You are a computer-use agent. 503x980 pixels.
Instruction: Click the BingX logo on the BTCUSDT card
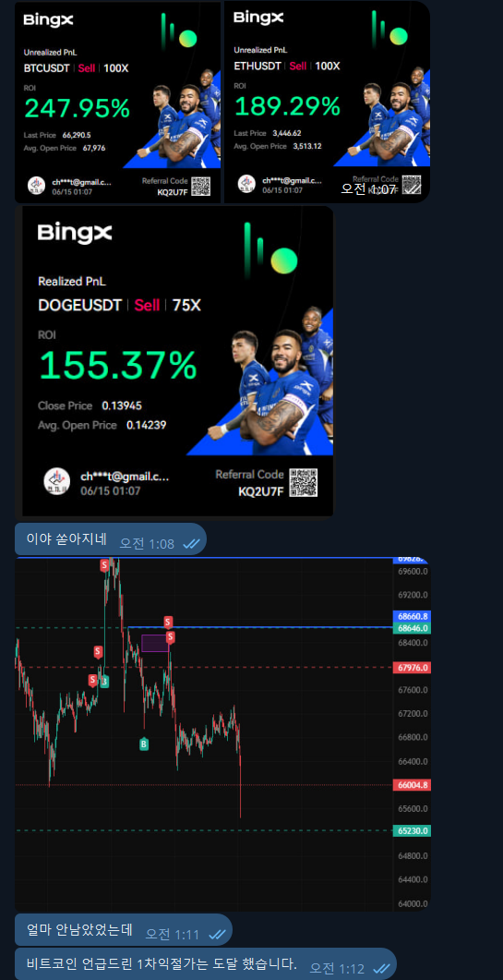tap(49, 20)
